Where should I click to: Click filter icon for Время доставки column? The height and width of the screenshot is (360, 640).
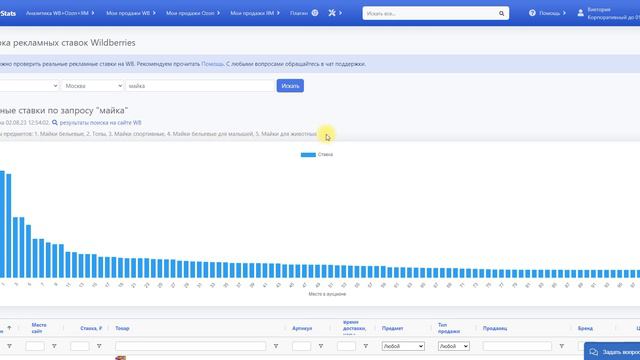[366, 346]
